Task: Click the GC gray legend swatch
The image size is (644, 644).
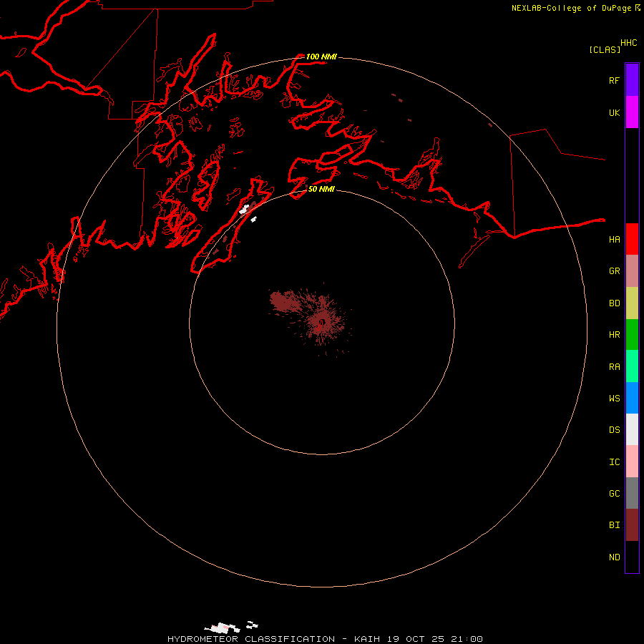Action: [632, 493]
